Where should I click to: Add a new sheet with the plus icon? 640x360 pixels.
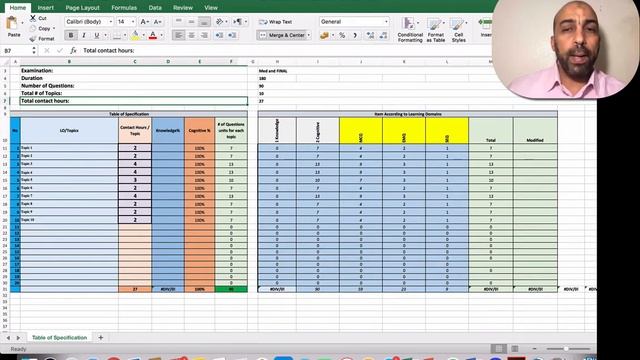[100, 338]
